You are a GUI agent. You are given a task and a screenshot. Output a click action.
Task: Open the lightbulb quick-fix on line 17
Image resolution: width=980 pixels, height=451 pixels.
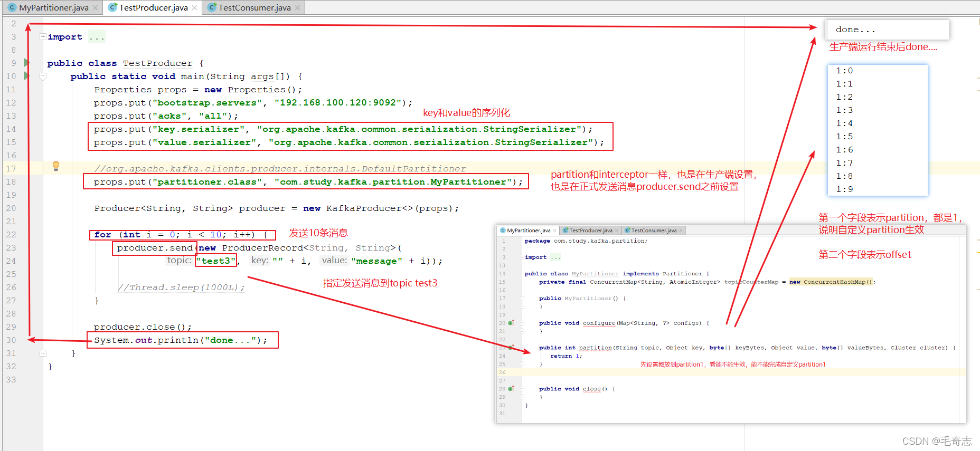(x=56, y=166)
